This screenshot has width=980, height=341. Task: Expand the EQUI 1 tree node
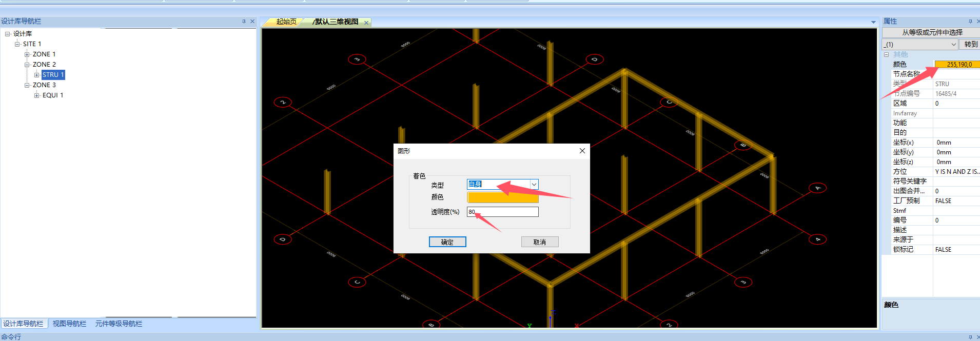point(37,95)
